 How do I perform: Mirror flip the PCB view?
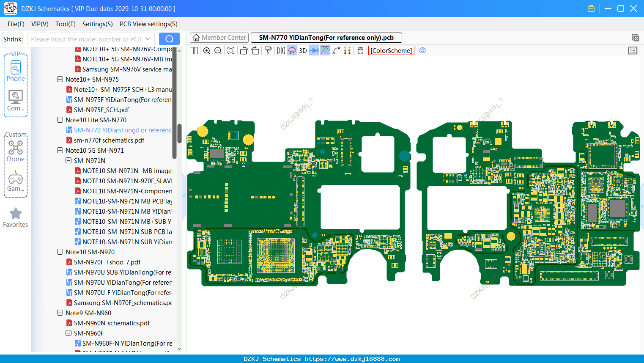tap(281, 50)
